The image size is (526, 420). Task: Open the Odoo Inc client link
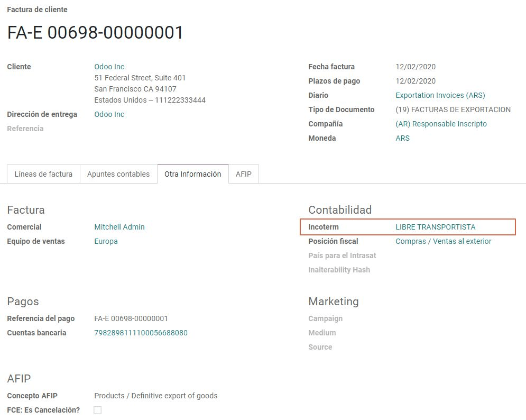pyautogui.click(x=109, y=67)
